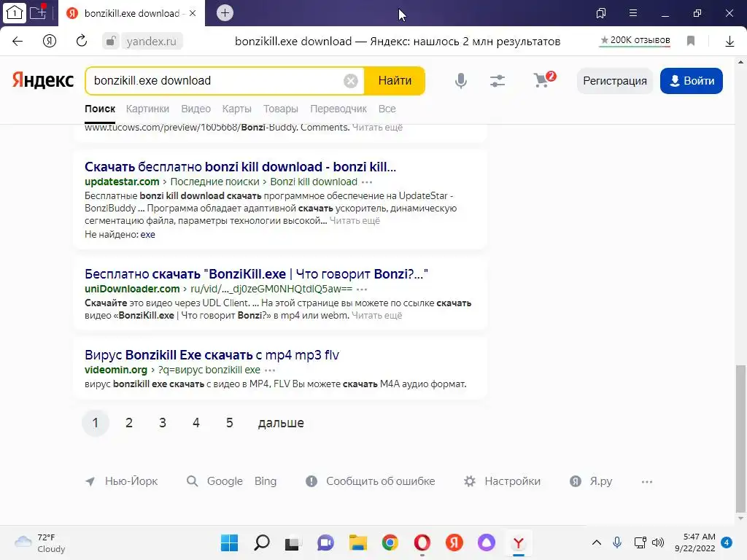Go to results page 3
Screen dimensions: 747x560
163,423
